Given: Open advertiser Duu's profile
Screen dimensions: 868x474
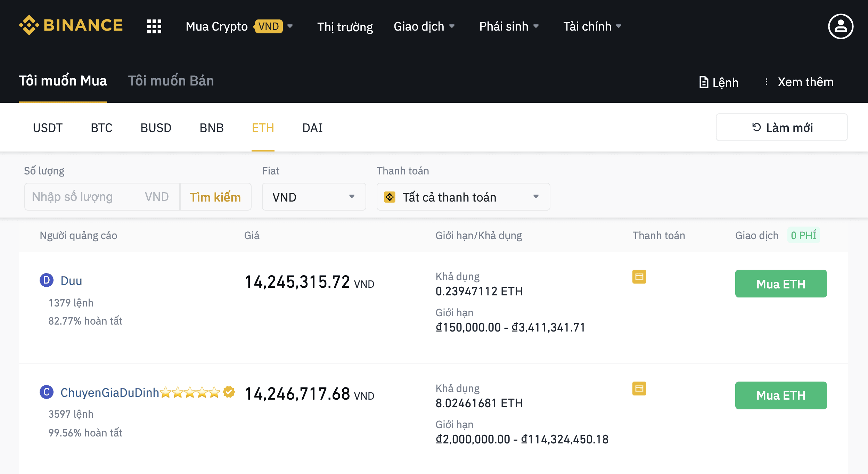Looking at the screenshot, I should click(71, 281).
